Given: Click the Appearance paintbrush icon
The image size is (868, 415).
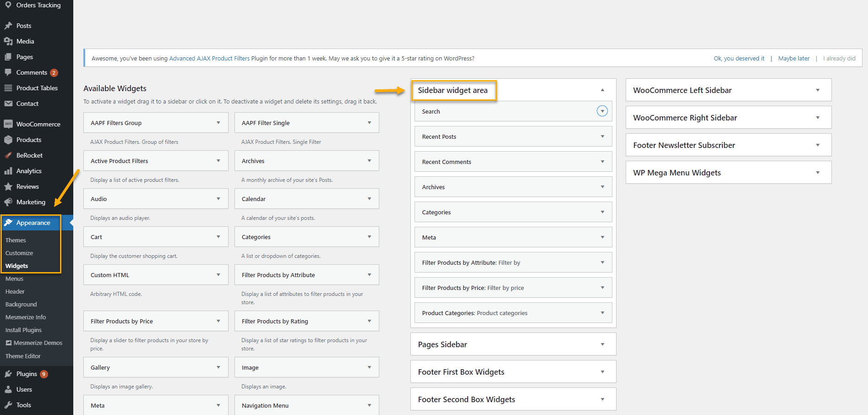Looking at the screenshot, I should [x=8, y=223].
